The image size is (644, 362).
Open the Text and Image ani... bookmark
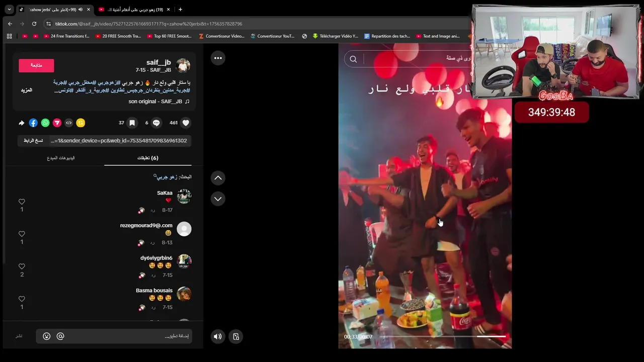click(438, 36)
